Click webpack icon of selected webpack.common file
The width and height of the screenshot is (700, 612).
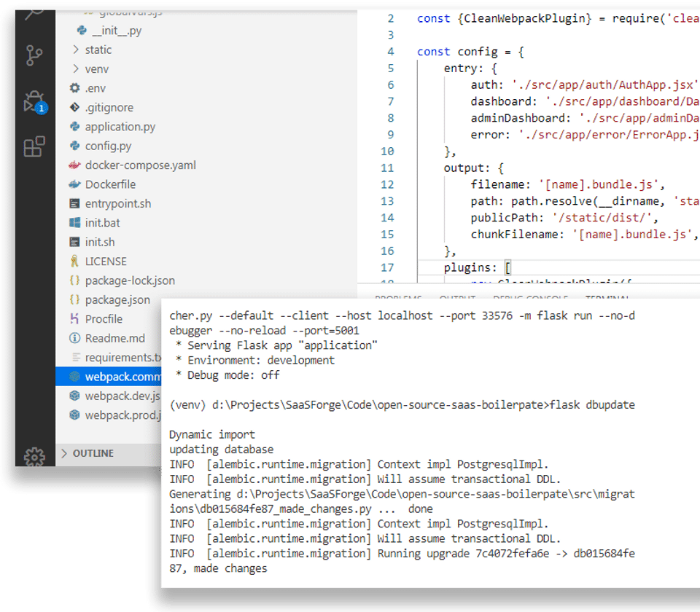[74, 377]
